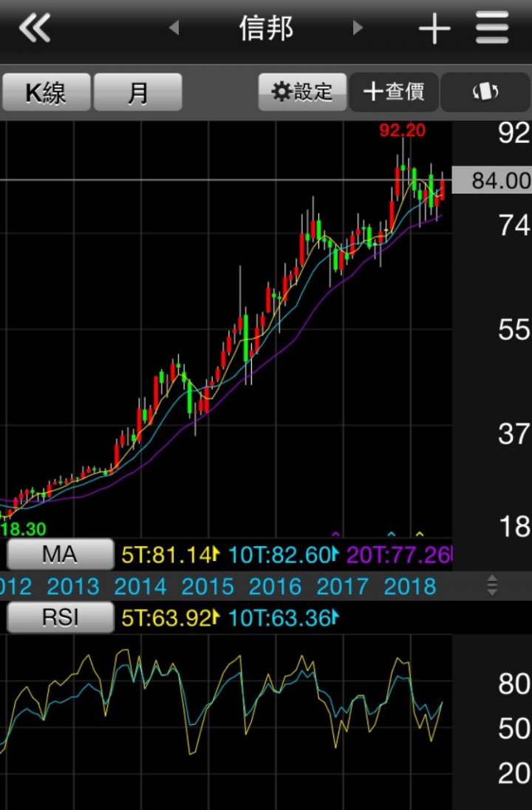Viewport: 532px width, 810px height.
Task: Tap the 信邦 stock title
Action: (266, 28)
